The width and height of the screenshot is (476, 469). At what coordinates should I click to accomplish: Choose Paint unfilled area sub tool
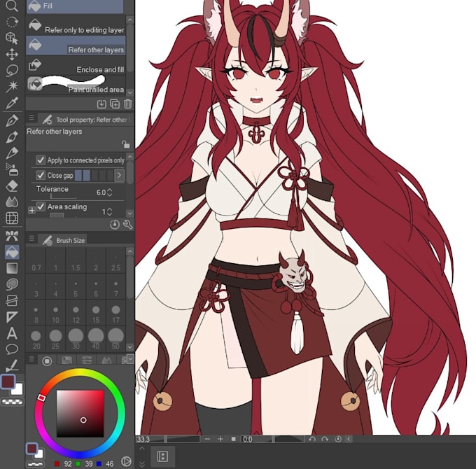[x=76, y=85]
